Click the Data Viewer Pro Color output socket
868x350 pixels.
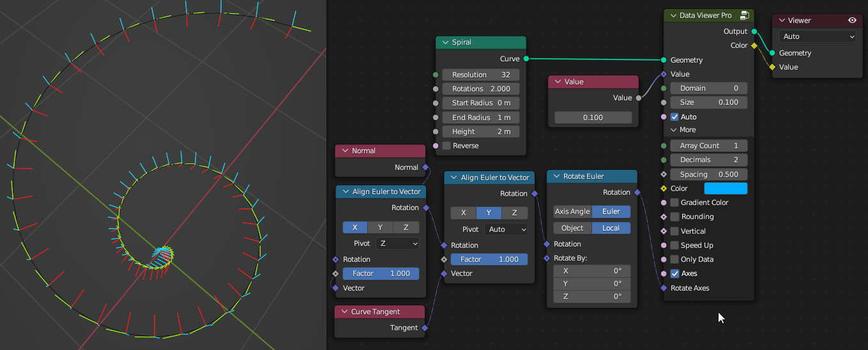pyautogui.click(x=754, y=45)
